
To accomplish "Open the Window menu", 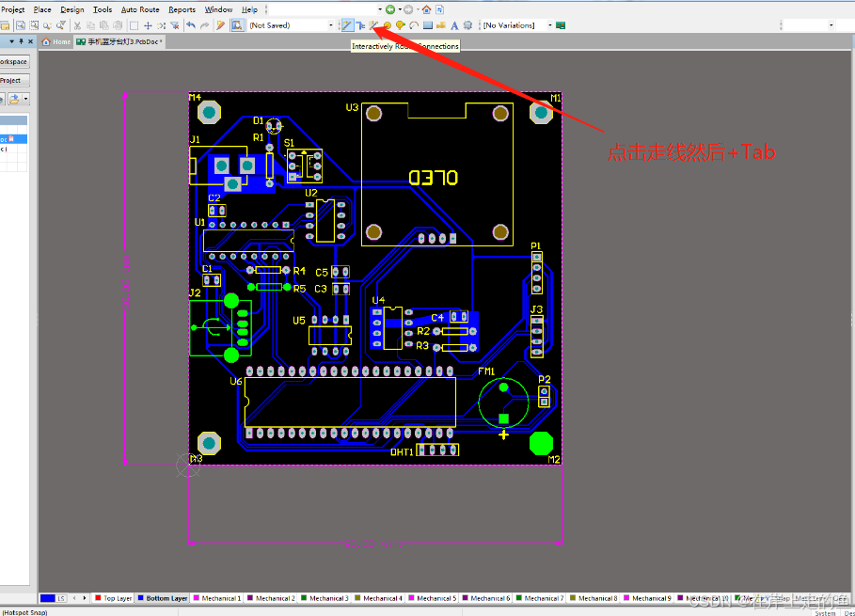I will pos(218,9).
